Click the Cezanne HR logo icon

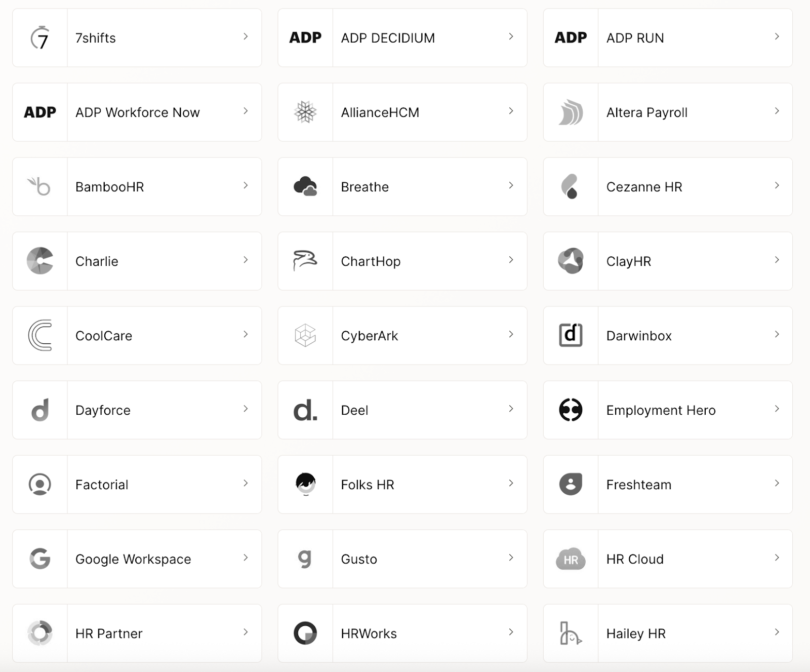click(570, 186)
